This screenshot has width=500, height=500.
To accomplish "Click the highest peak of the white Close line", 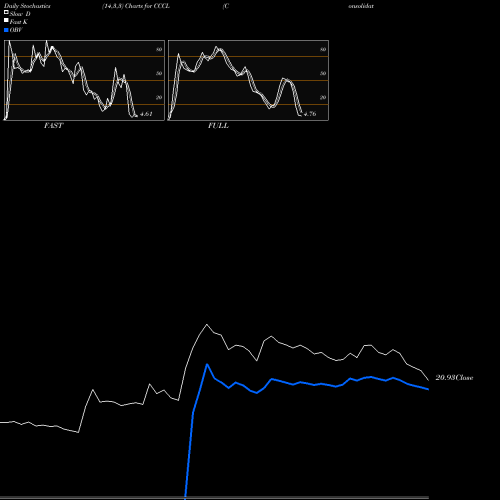I will coord(206,324).
